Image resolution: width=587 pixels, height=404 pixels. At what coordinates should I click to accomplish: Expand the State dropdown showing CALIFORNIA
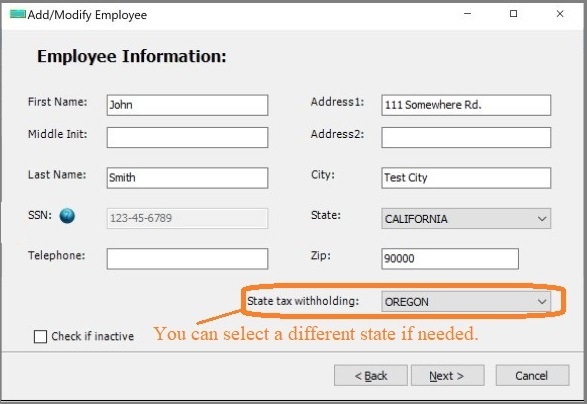(466, 219)
